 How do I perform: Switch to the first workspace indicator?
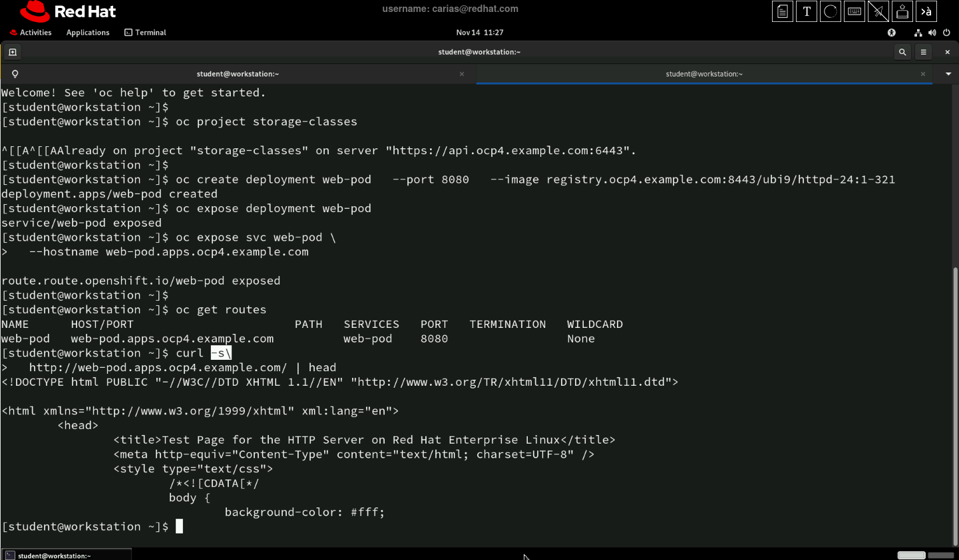[x=911, y=555]
